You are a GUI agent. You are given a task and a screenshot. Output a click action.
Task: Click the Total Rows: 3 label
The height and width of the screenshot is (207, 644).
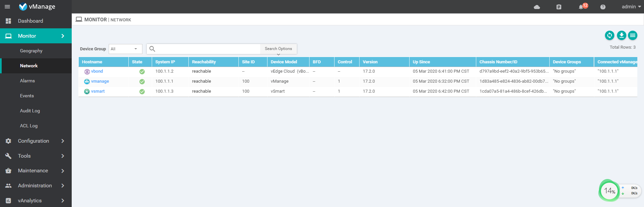623,47
